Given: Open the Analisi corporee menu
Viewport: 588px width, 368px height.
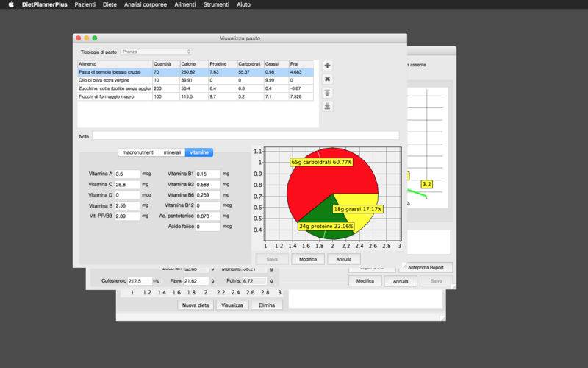Looking at the screenshot, I should pos(146,4).
